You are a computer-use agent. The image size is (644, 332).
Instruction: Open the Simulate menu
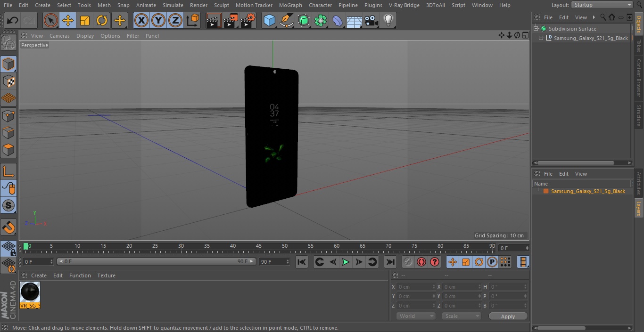[x=173, y=5]
